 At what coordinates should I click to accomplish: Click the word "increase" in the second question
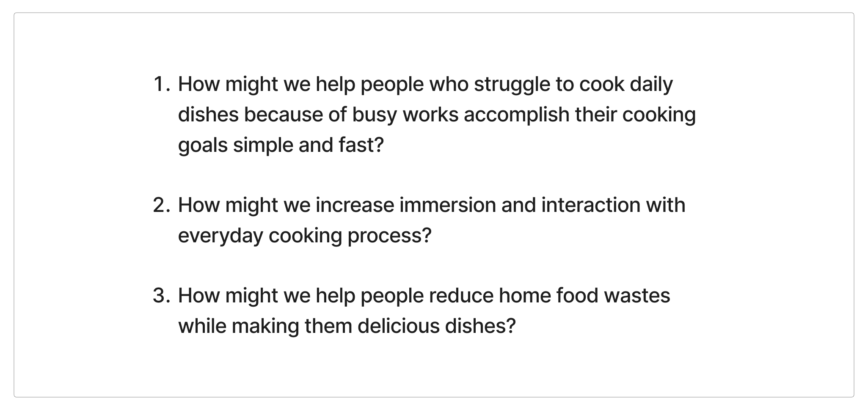point(355,205)
